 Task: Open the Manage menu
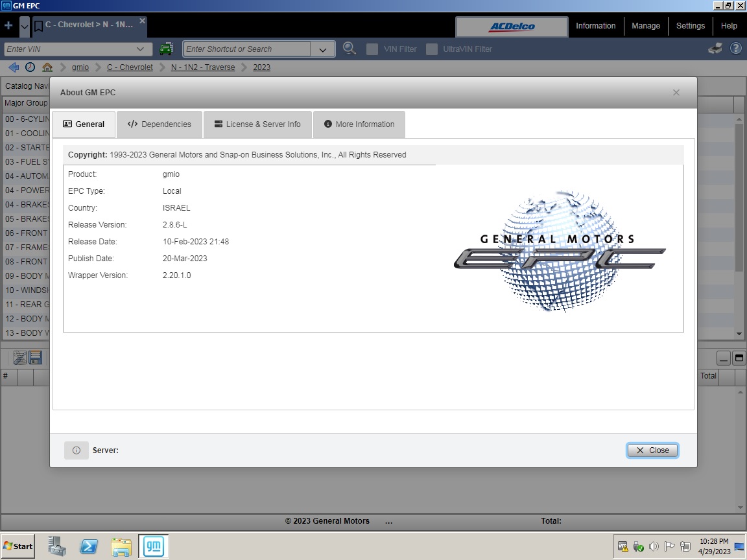[x=646, y=26]
